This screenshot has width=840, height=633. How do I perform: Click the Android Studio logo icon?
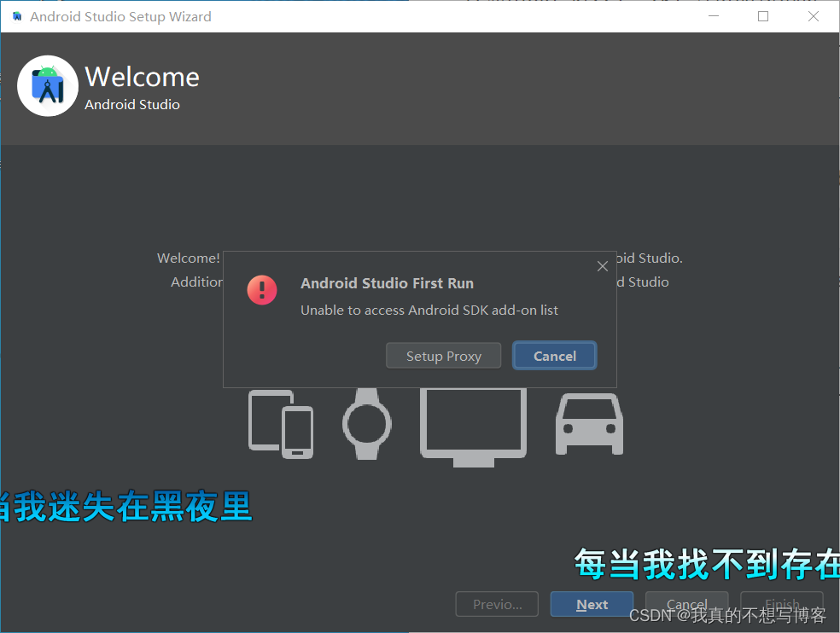click(48, 85)
